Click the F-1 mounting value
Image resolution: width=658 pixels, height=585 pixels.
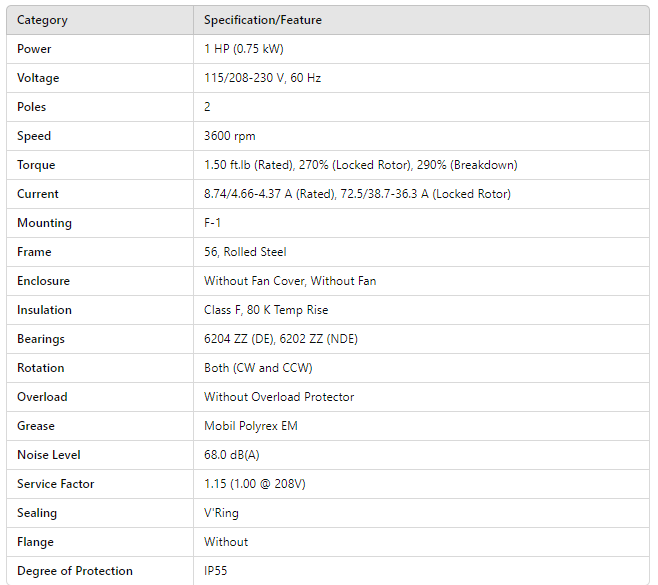click(x=214, y=223)
